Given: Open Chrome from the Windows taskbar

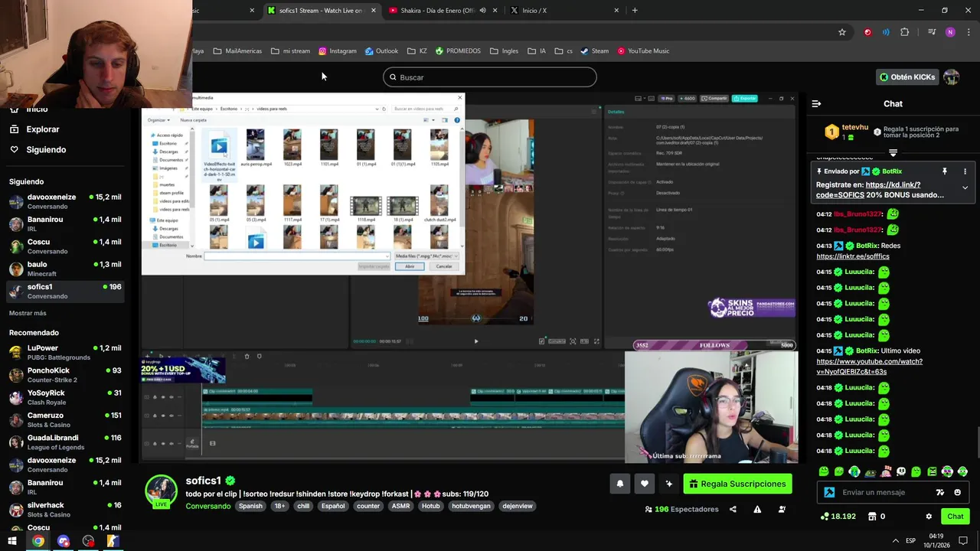Looking at the screenshot, I should point(38,541).
